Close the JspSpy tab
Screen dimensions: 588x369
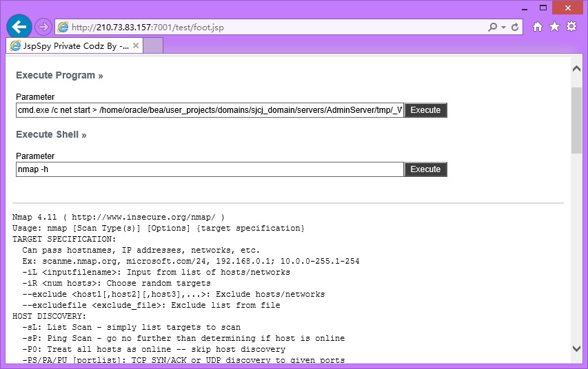(x=136, y=45)
